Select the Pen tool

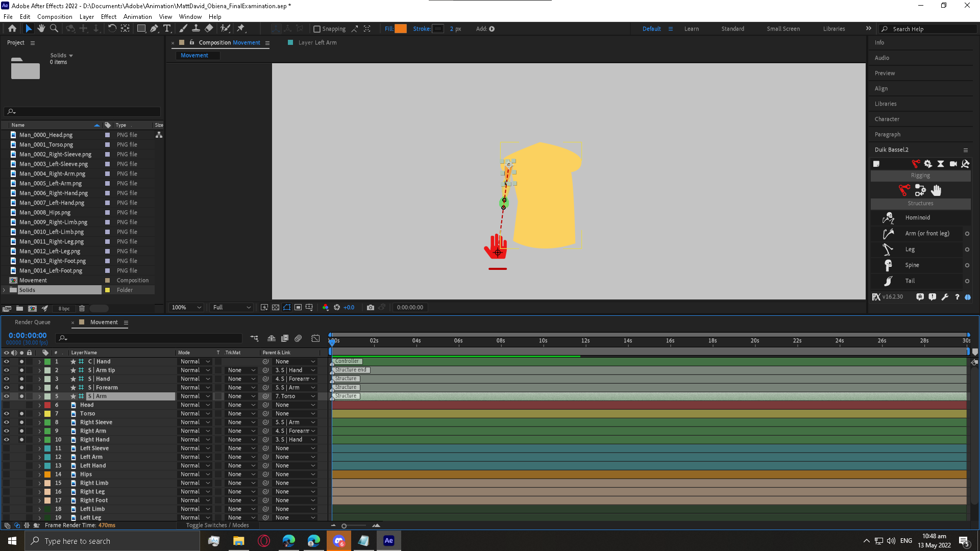point(155,29)
